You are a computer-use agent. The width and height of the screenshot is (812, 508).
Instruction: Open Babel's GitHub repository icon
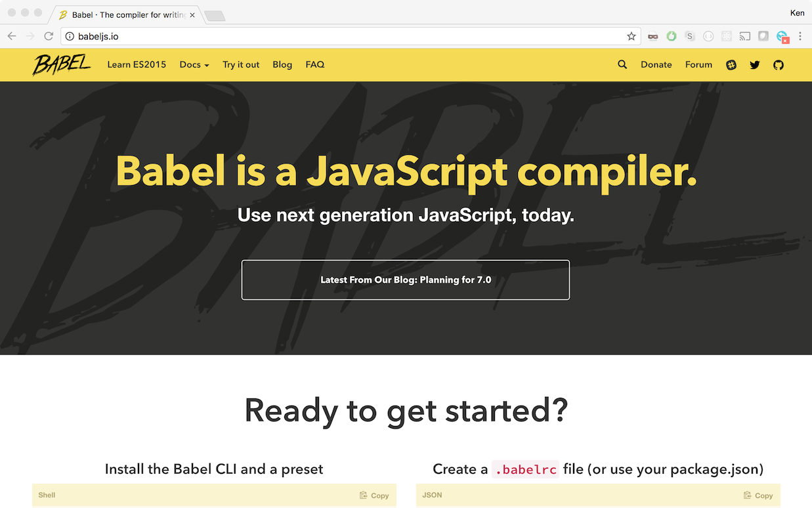point(779,65)
